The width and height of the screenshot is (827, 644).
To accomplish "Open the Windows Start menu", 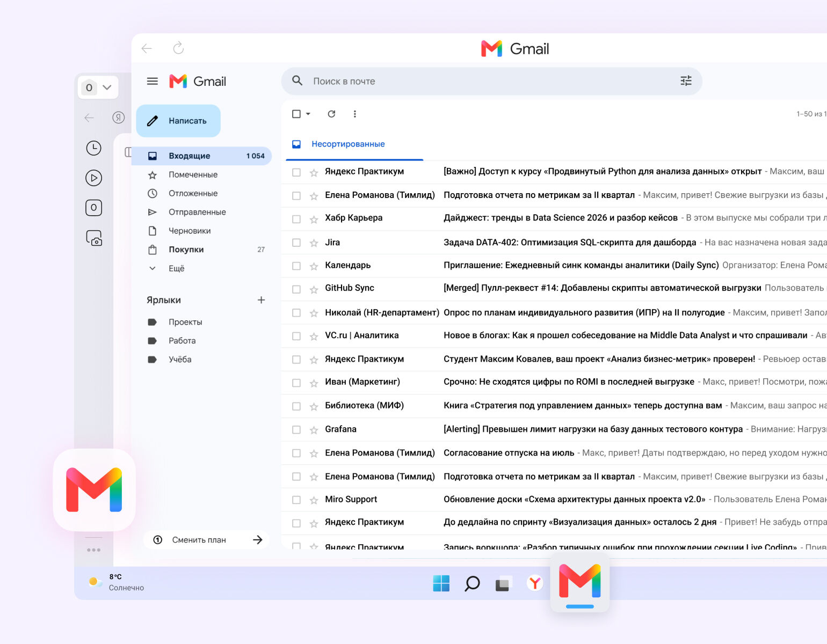I will 441,583.
